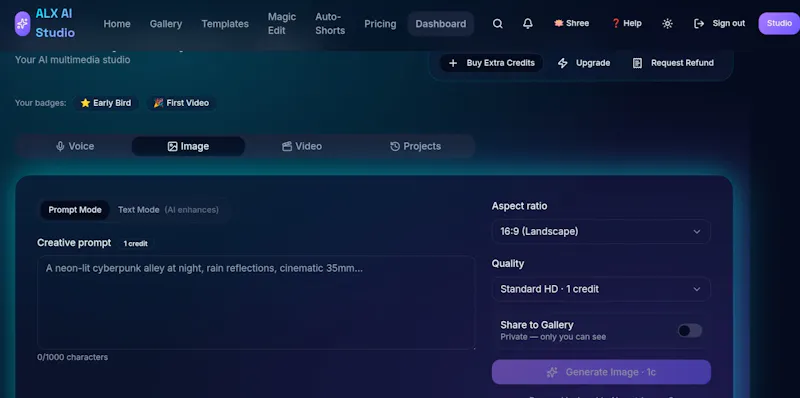Viewport: 800px width, 398px height.
Task: Select the Image tab
Action: (x=188, y=146)
